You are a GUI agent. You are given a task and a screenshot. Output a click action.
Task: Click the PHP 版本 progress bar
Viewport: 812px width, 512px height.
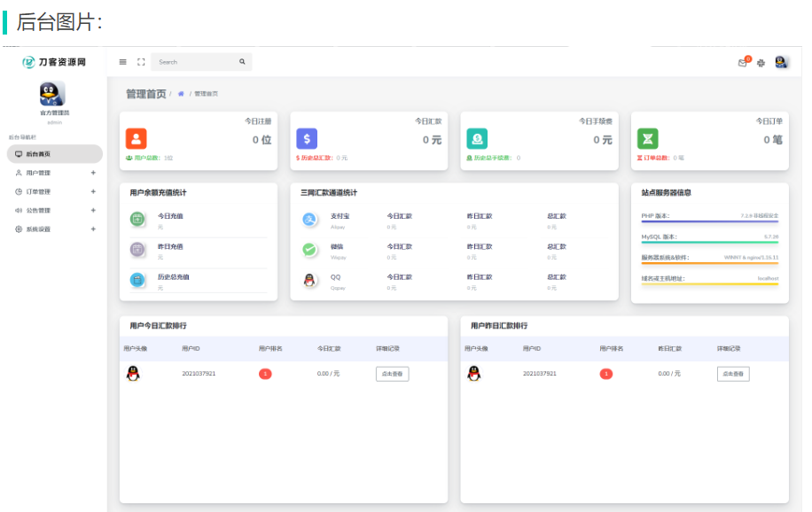[x=709, y=221]
